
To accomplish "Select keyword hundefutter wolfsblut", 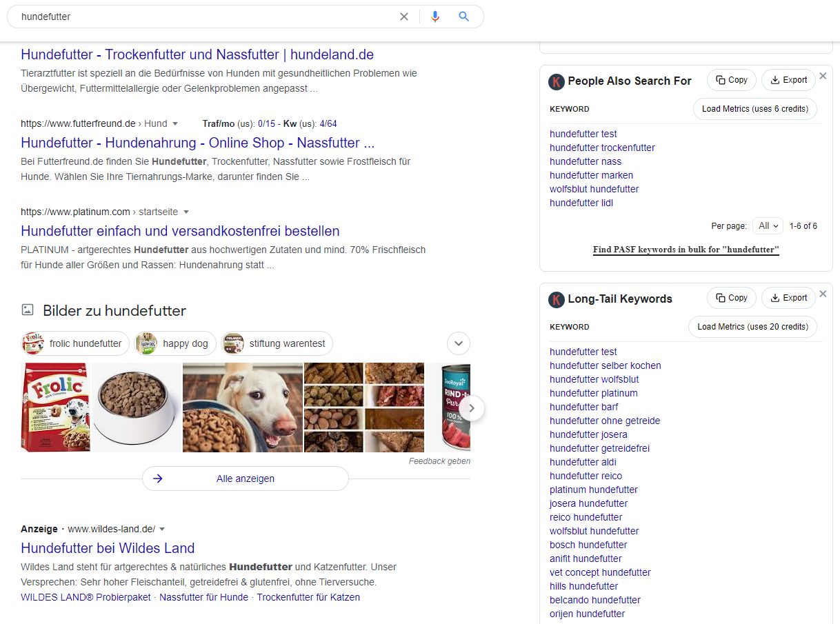I will click(594, 379).
